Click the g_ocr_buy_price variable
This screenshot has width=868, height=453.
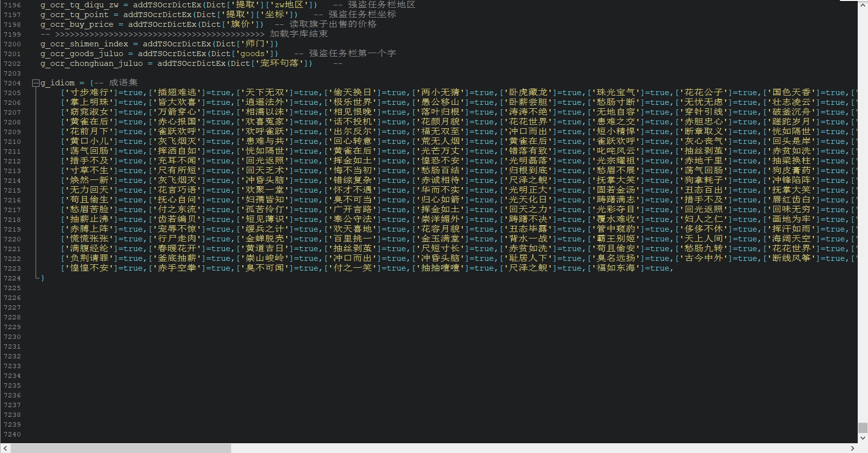(x=77, y=24)
